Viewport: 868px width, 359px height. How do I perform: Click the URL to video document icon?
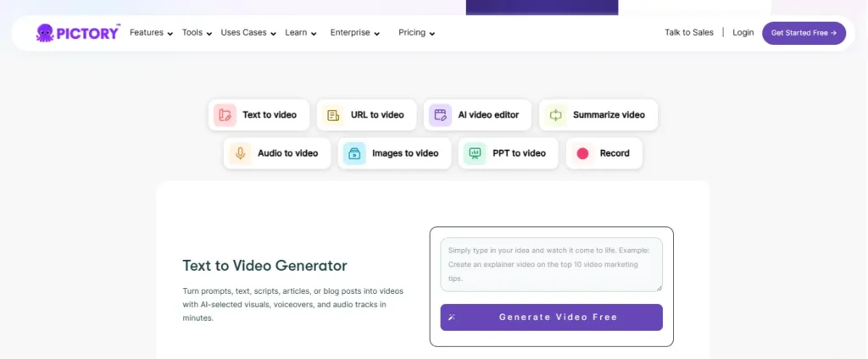coord(333,115)
